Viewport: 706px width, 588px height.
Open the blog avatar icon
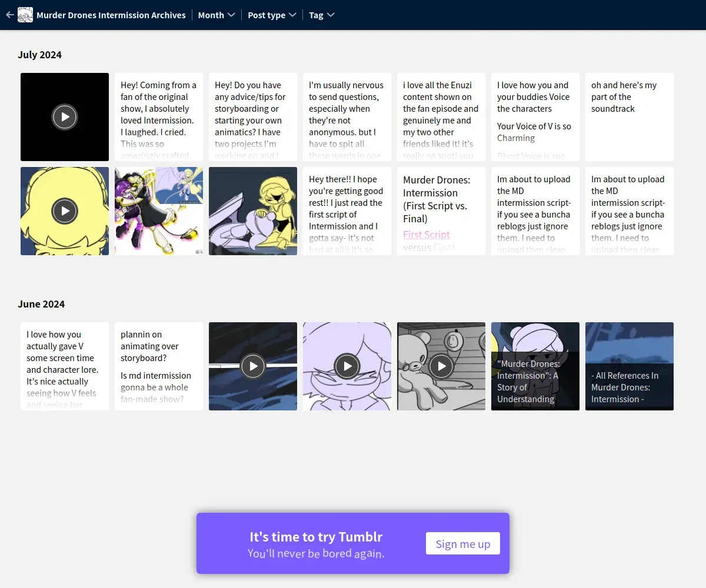pyautogui.click(x=25, y=15)
